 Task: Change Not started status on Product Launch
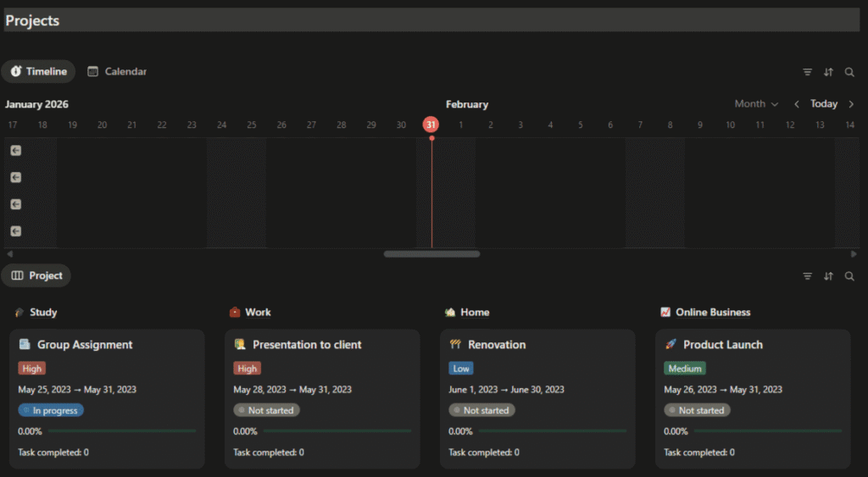[697, 411]
